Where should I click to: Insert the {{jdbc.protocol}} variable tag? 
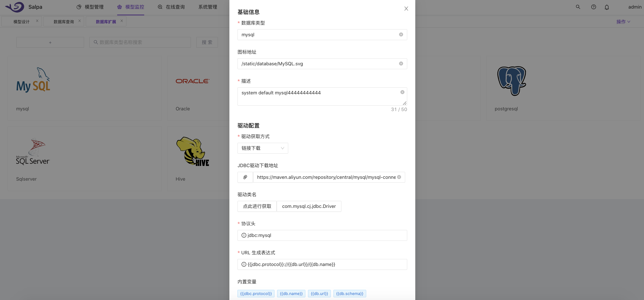(x=256, y=293)
